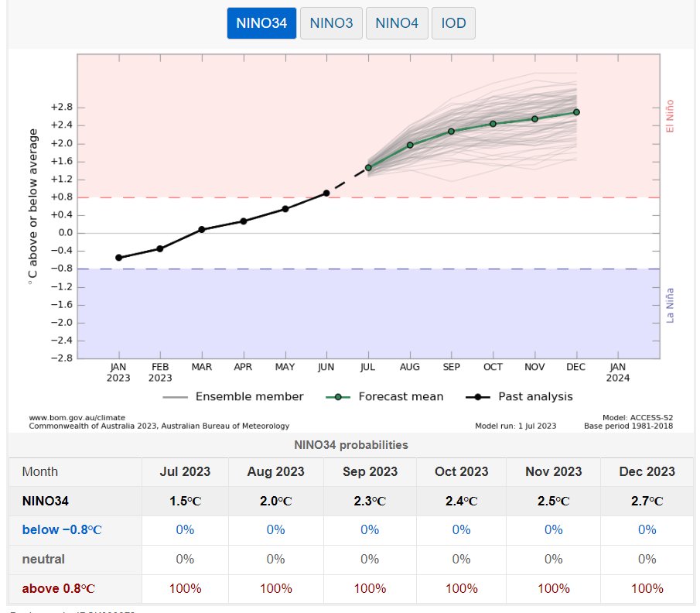Click the Oct 2023 column header

[462, 472]
